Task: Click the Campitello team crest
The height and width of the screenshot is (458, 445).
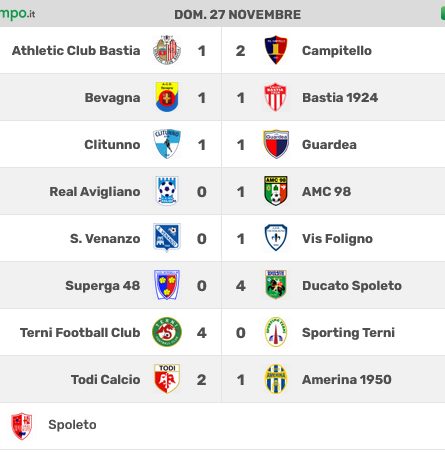Action: (x=276, y=50)
